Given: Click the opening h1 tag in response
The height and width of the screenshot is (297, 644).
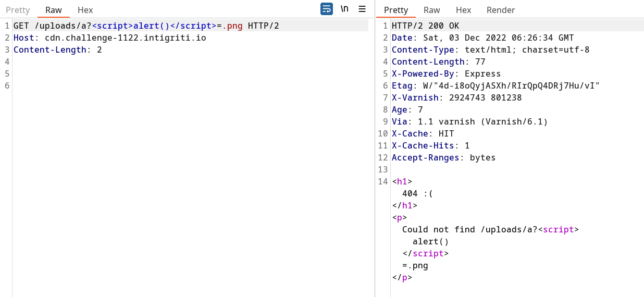Looking at the screenshot, I should coord(402,181).
